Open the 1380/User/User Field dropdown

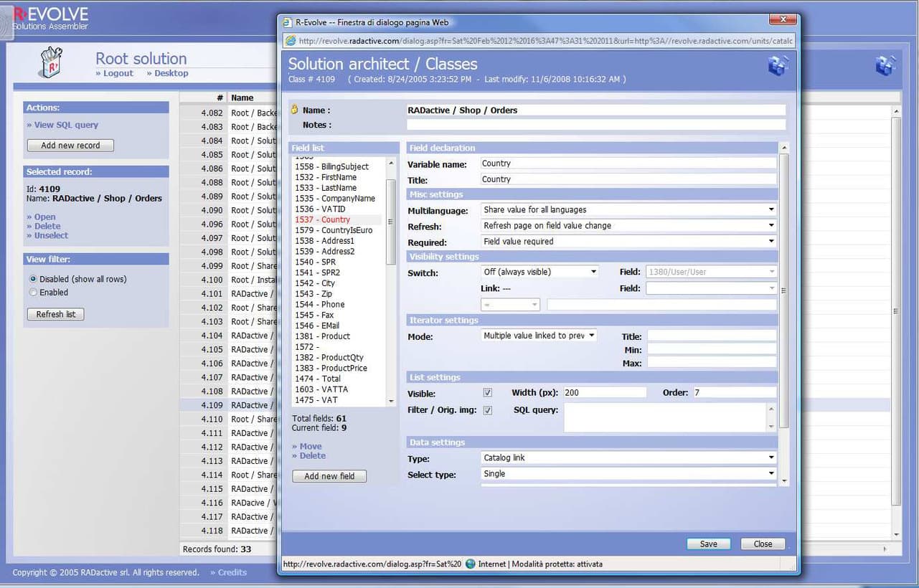(x=711, y=272)
